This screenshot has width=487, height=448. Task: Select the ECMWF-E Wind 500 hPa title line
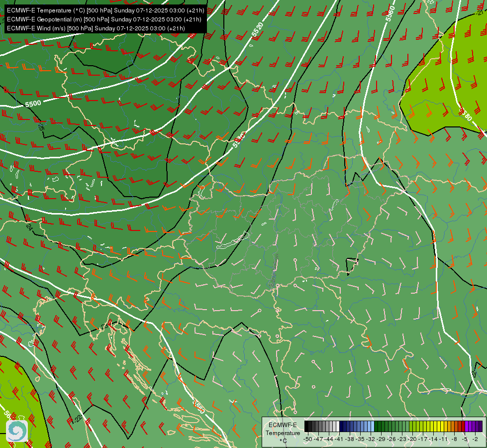[x=96, y=28]
